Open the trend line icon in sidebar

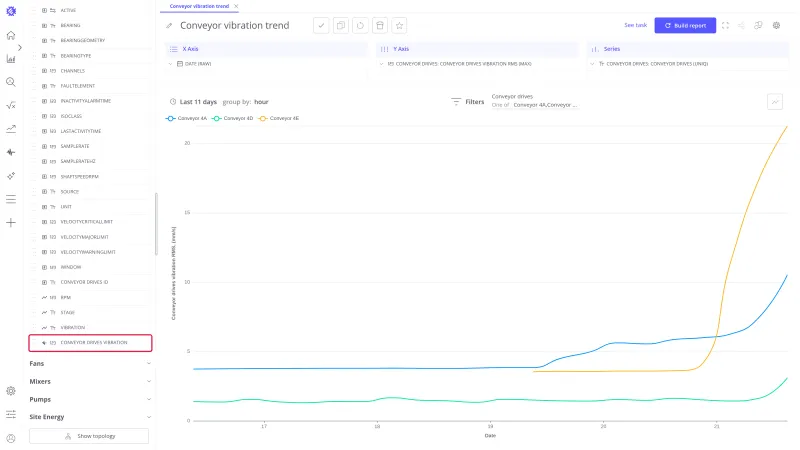11,129
